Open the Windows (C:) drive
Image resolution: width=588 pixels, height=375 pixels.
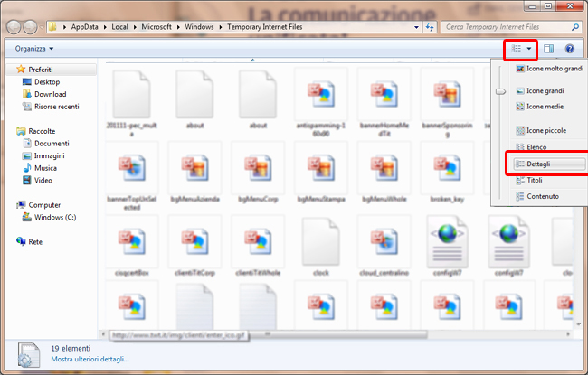click(55, 217)
